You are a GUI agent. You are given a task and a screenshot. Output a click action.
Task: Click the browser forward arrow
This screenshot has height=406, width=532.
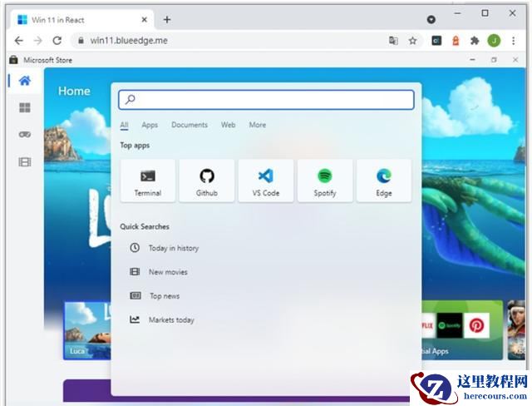coord(38,41)
